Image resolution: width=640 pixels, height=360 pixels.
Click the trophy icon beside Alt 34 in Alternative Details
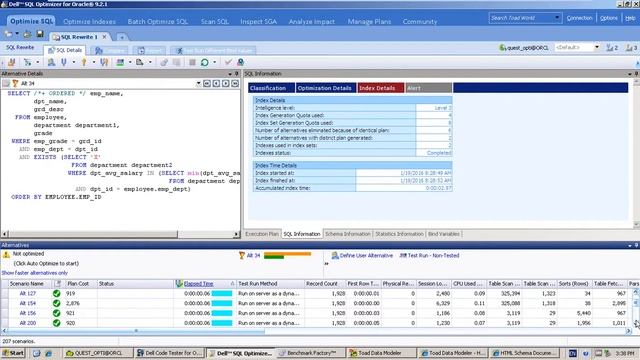15,83
